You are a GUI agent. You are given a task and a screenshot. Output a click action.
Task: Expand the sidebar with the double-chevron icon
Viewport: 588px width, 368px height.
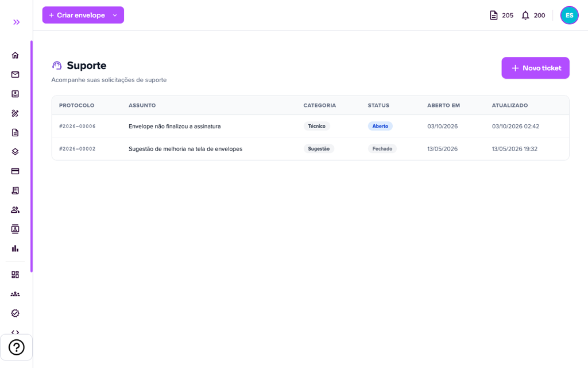17,22
